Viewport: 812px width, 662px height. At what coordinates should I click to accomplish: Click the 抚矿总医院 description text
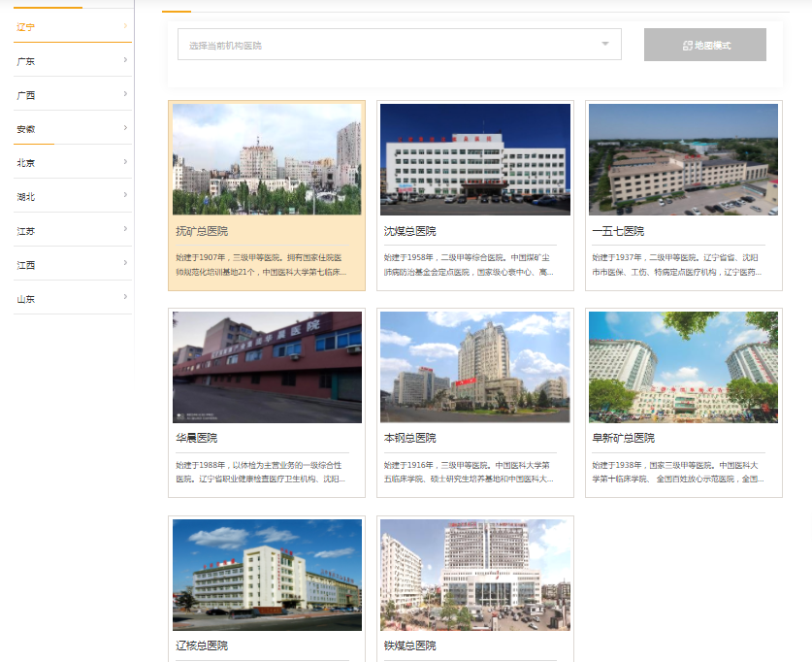pos(259,265)
